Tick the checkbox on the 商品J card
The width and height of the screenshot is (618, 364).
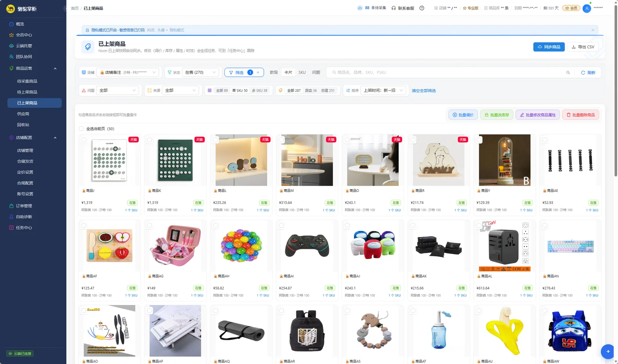(84, 140)
